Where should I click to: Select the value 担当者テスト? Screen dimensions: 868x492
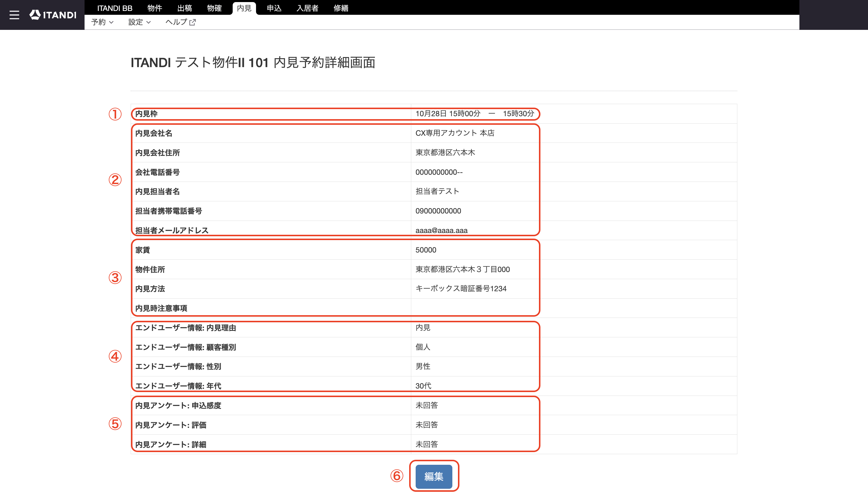(437, 191)
